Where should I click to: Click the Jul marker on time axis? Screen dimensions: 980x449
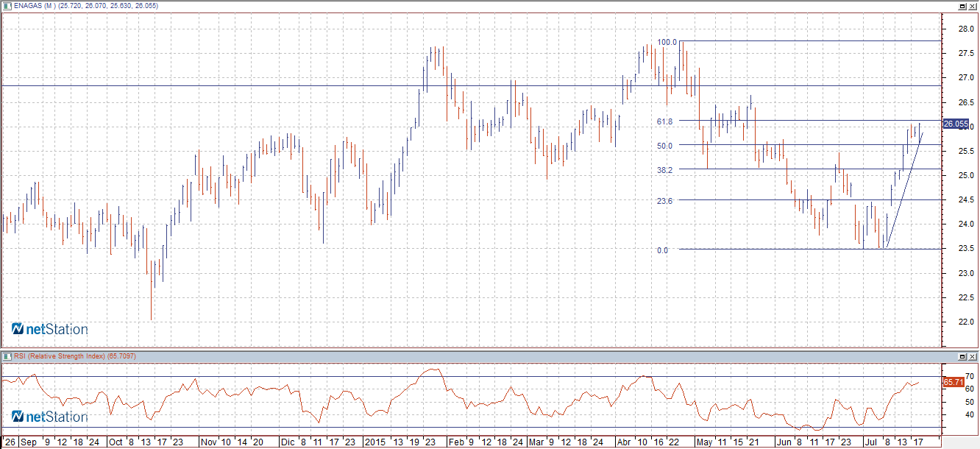click(x=870, y=442)
